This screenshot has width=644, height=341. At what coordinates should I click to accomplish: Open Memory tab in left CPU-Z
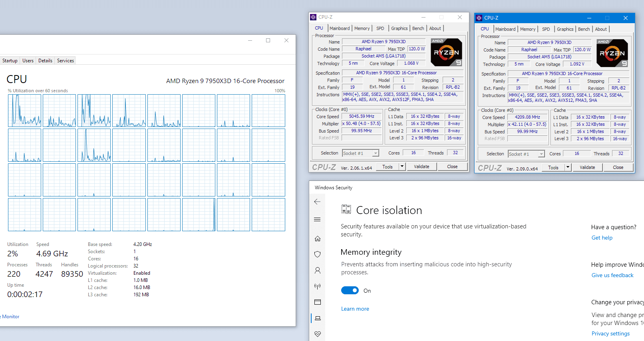point(362,28)
